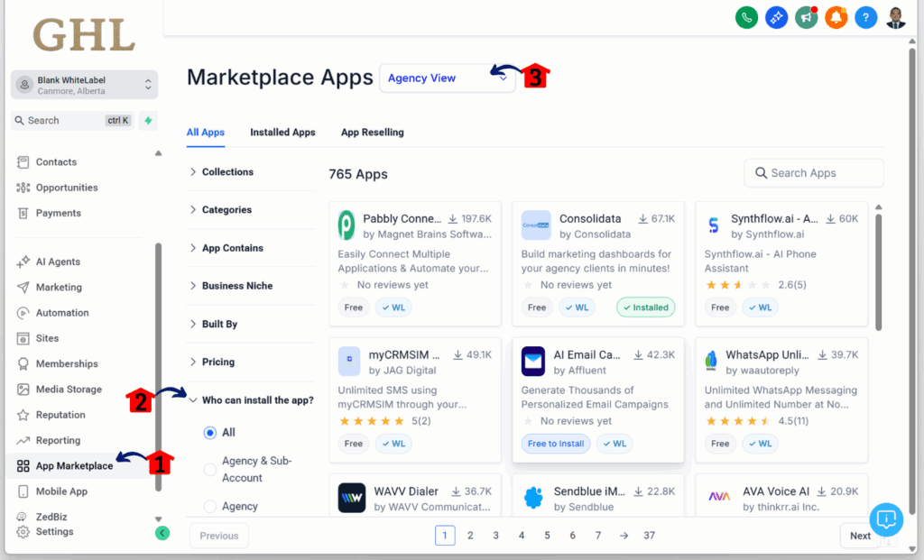Open the WhatsApp Unlimited app card title
Image resolution: width=924 pixels, height=560 pixels.
[x=767, y=354]
